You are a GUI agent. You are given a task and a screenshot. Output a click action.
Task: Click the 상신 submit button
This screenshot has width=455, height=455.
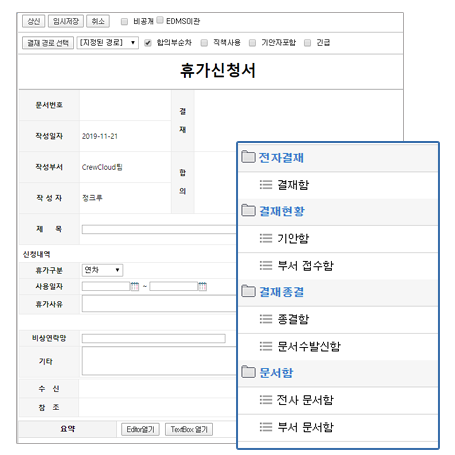coord(33,21)
